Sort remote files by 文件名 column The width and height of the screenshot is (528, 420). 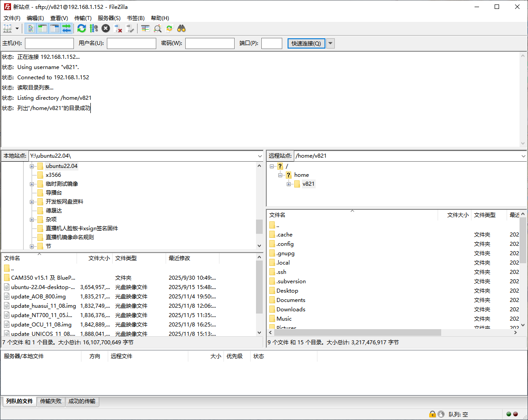(352, 215)
